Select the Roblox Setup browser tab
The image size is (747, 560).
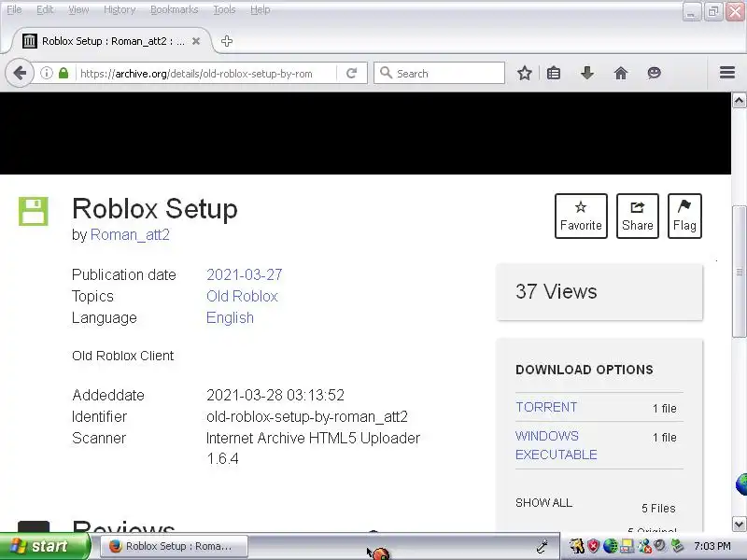click(x=110, y=41)
